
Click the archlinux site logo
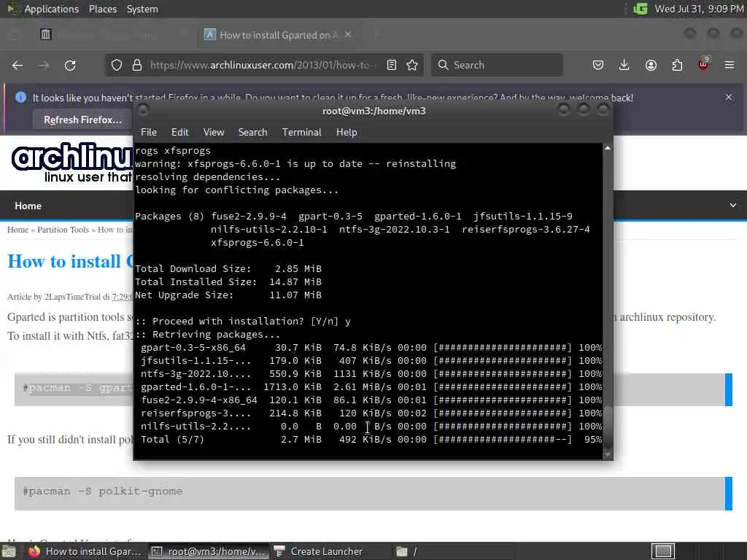[71, 162]
